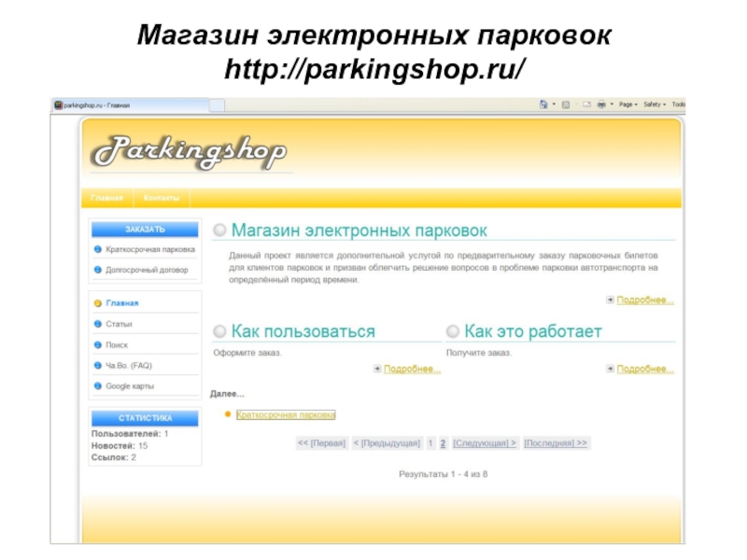The width and height of the screenshot is (747, 560).
Task: Click the parkingshop.ru tab favicon
Action: (58, 105)
